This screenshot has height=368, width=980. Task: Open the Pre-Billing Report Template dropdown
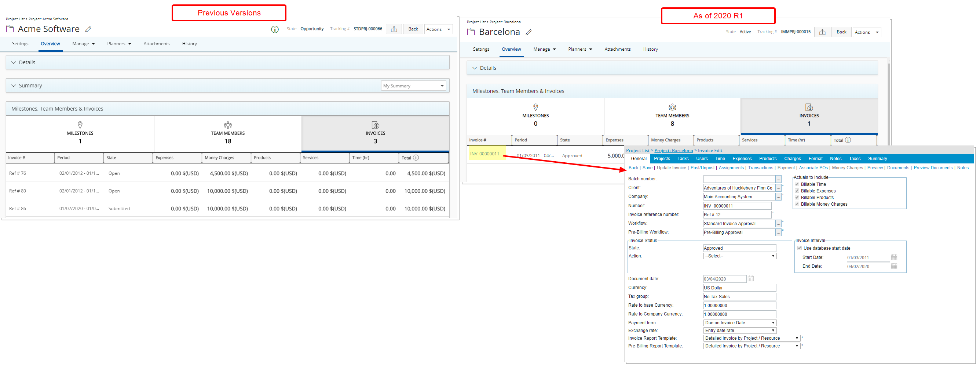752,346
